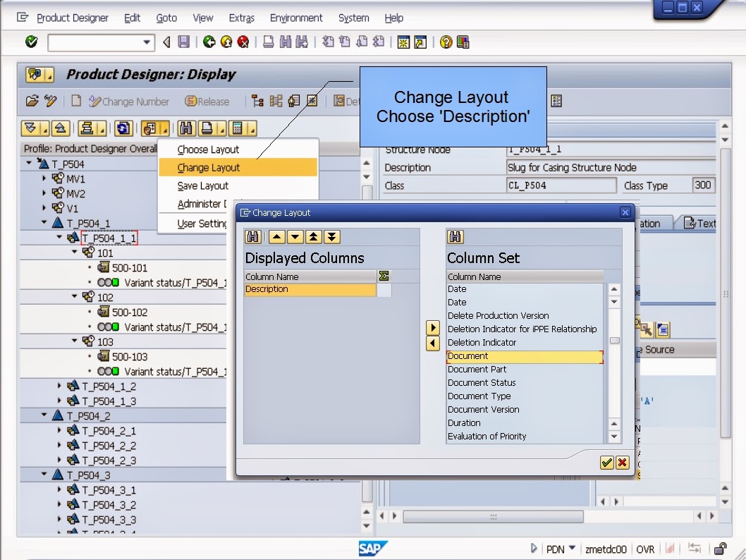Open the Environment menu
This screenshot has height=560, width=746.
point(296,18)
